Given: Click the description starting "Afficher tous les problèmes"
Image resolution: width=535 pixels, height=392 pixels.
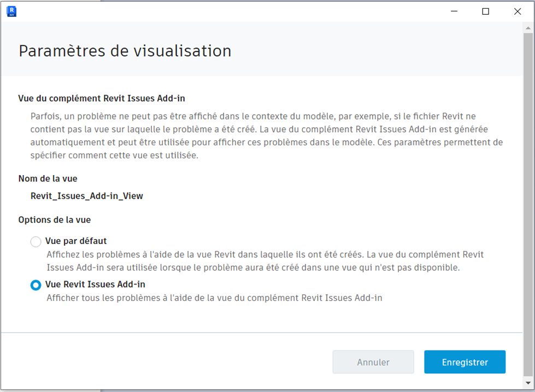Looking at the screenshot, I should [214, 298].
